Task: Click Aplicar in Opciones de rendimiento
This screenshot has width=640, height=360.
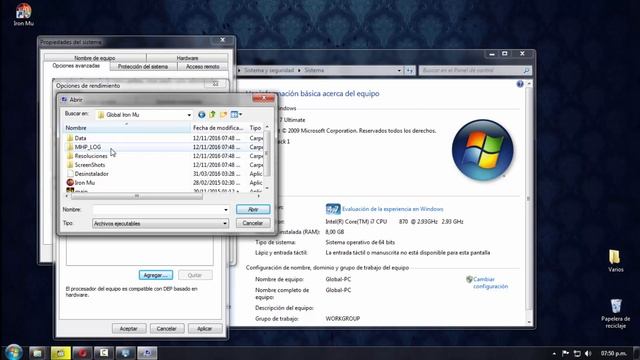Action: [x=205, y=329]
